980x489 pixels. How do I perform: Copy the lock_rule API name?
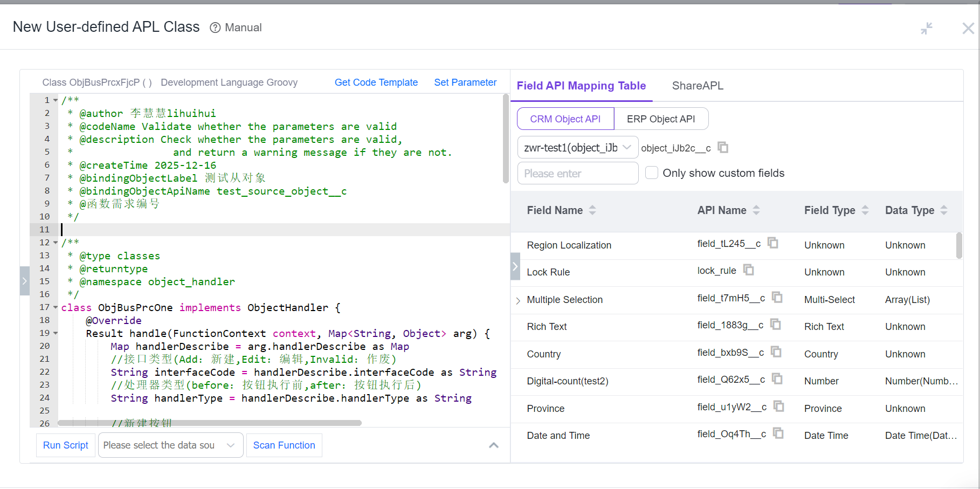point(749,270)
